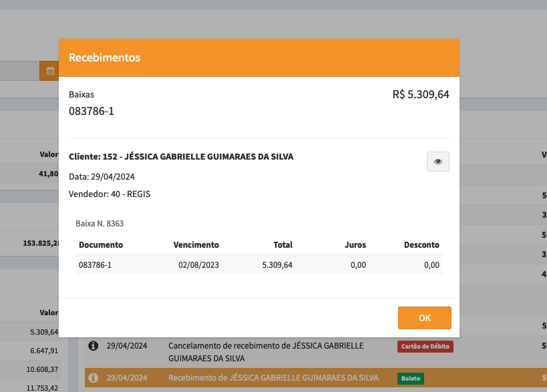Click the client name JÉSSICA GABRIELLE heading
The width and height of the screenshot is (547, 392).
181,157
